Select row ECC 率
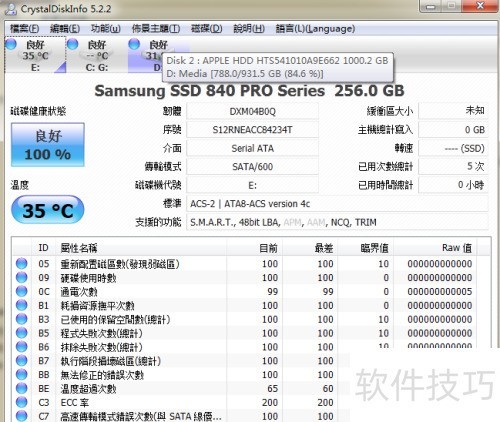The width and height of the screenshot is (500, 422). coord(182,403)
